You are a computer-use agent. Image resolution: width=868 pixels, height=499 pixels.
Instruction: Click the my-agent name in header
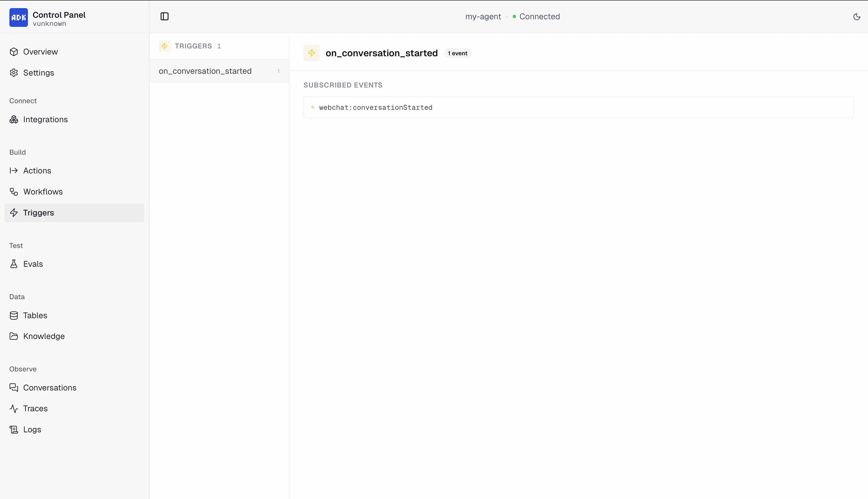(483, 16)
